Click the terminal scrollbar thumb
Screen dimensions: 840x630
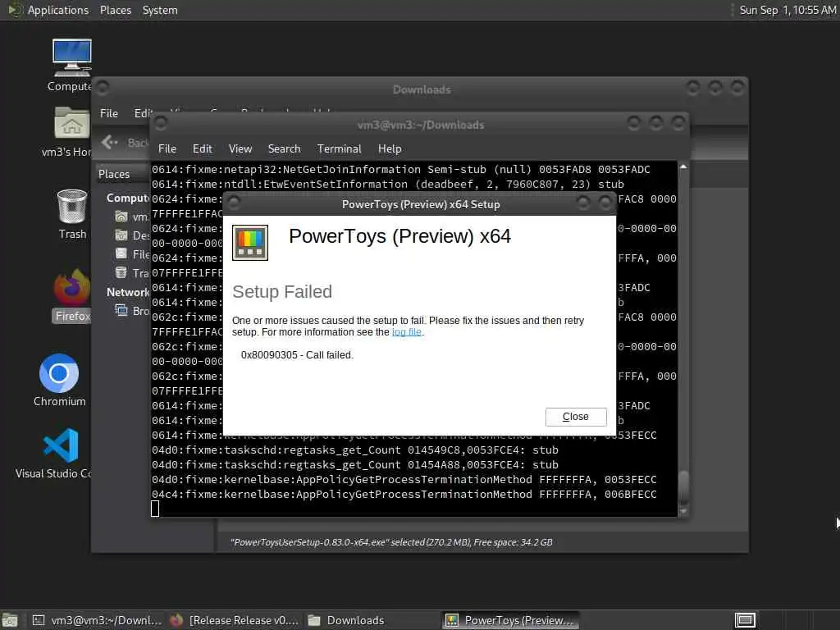[683, 487]
